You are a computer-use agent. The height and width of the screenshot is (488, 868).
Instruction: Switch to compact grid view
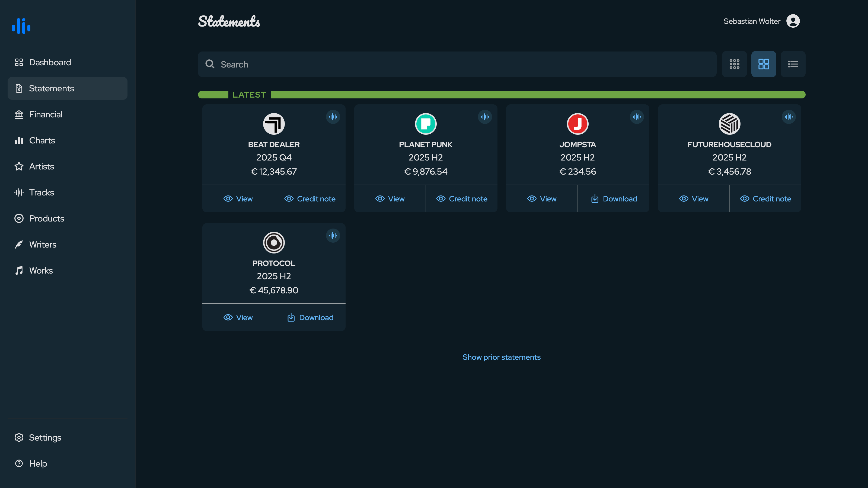(x=735, y=64)
